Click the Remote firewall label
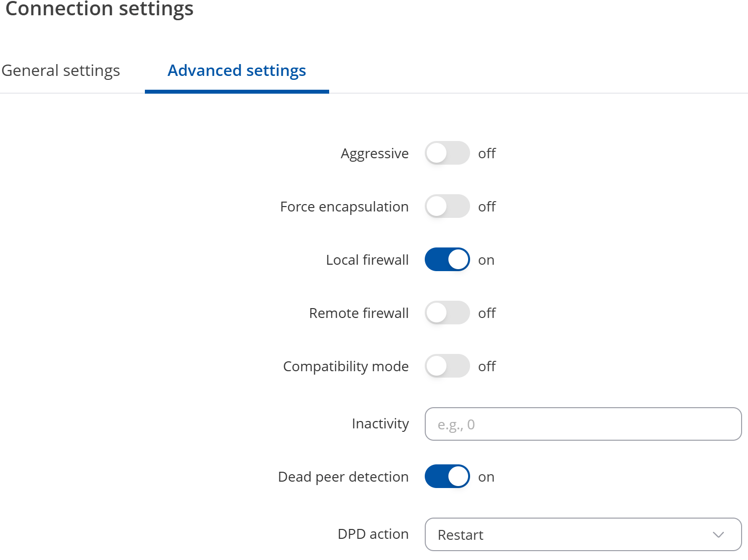Screen dimensions: 748x560 359,313
